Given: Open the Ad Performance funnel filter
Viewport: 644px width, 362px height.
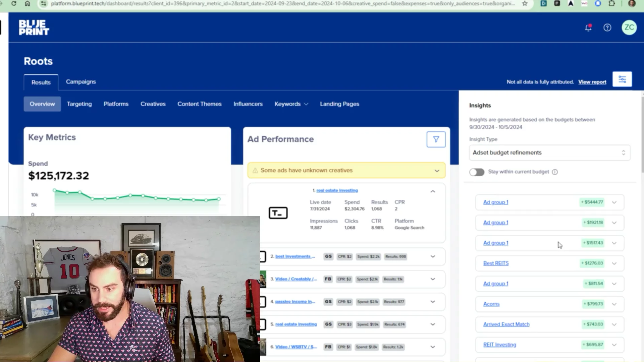Looking at the screenshot, I should point(436,139).
